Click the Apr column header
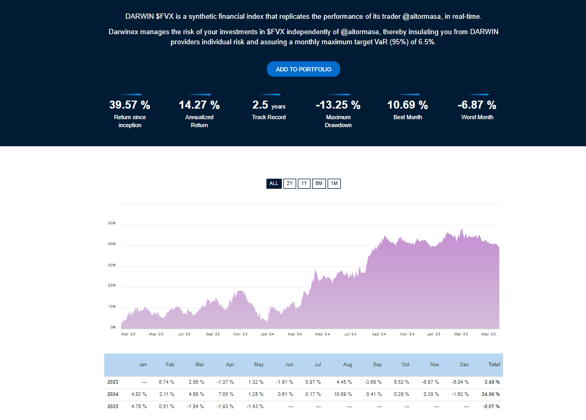 pos(230,364)
